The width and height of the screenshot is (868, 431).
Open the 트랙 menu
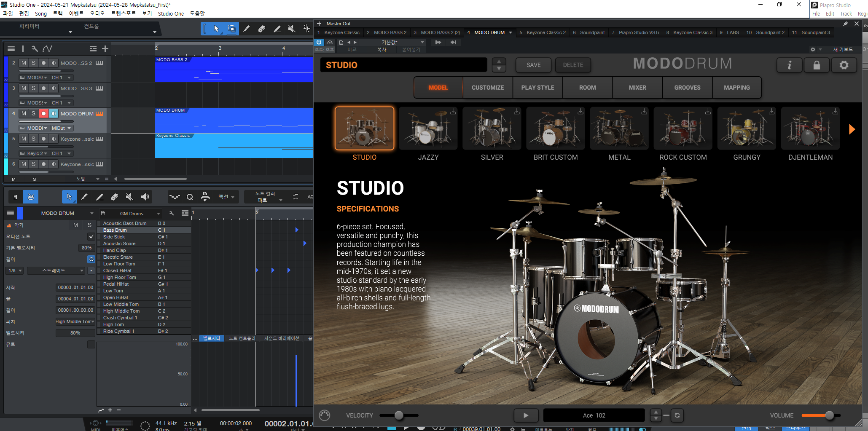click(x=57, y=13)
